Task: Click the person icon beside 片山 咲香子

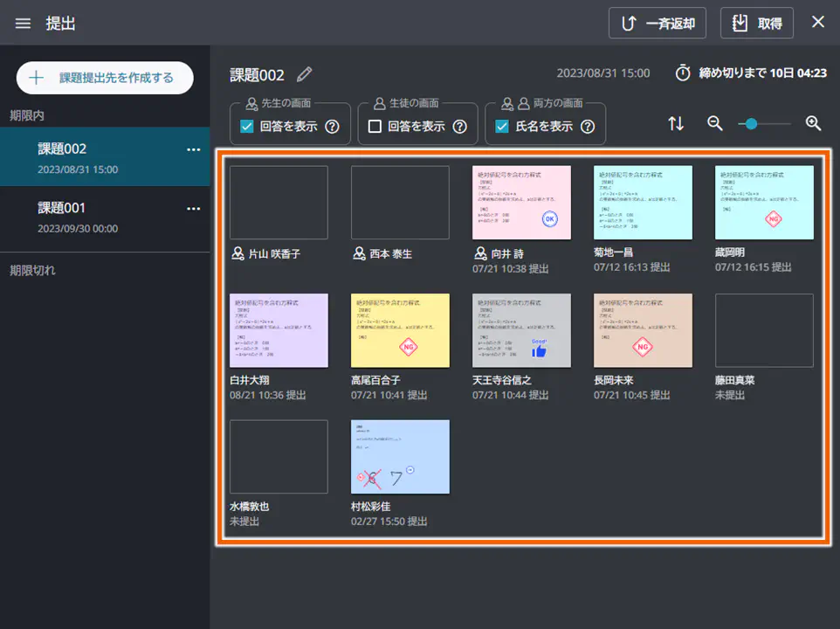Action: point(238,253)
